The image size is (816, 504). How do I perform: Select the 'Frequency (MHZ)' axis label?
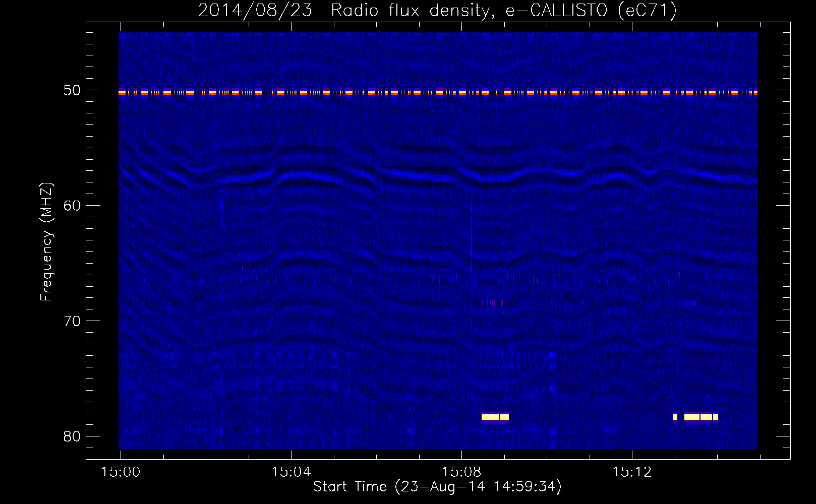tap(46, 242)
